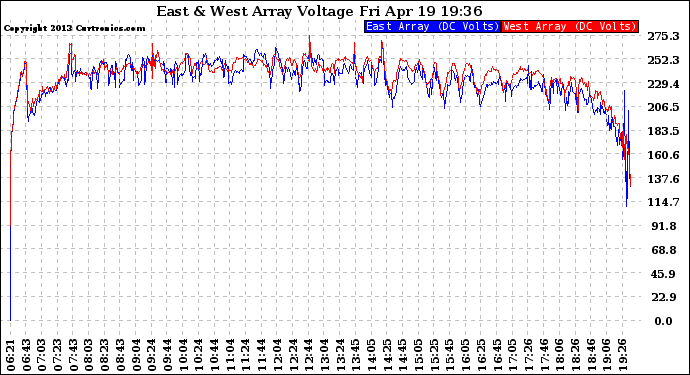
Task: Click the x-axis time label 17:05
Action: [513, 355]
